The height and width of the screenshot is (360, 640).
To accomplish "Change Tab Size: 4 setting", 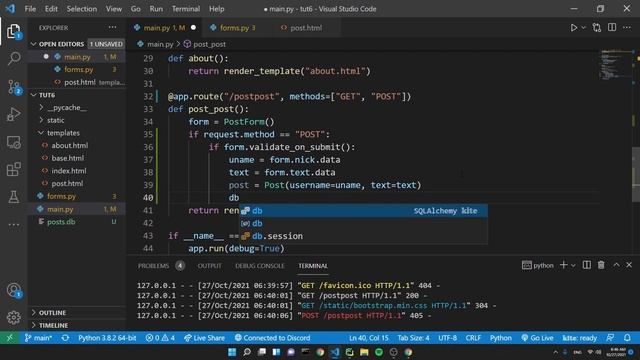I will (x=413, y=338).
